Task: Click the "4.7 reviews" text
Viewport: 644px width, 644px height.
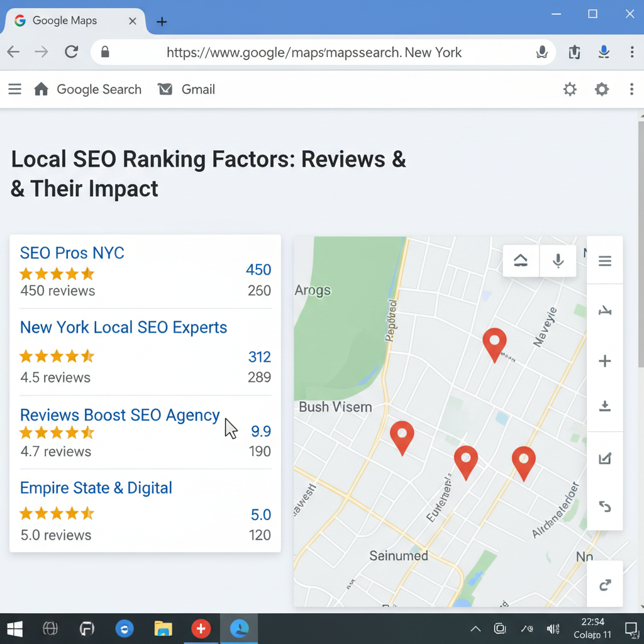Action: click(x=56, y=452)
